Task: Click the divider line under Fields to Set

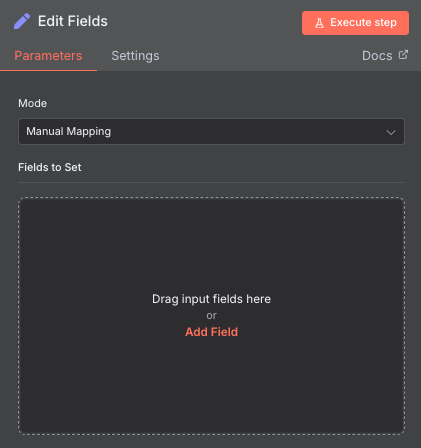Action: tap(211, 182)
